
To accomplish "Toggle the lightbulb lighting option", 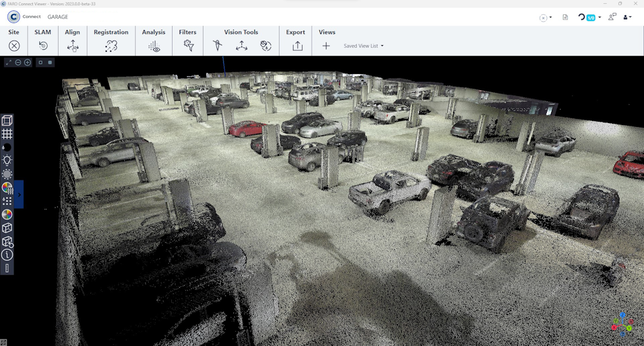I will [x=7, y=160].
